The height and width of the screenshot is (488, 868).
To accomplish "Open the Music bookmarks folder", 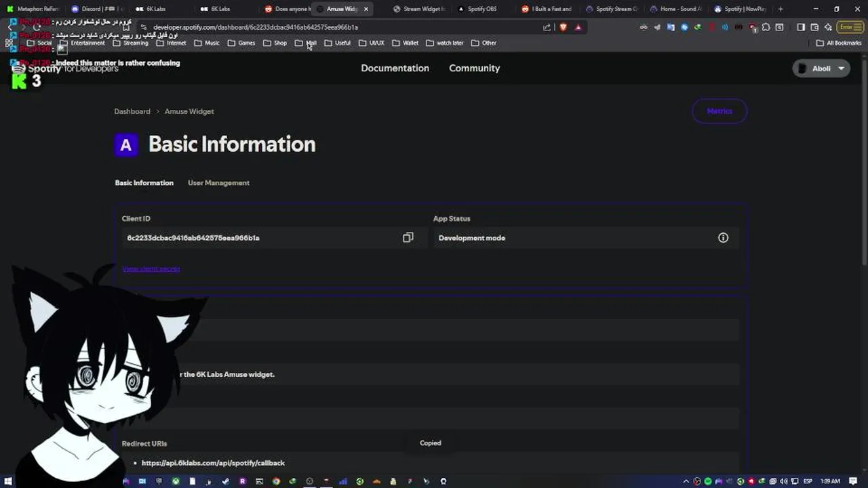I will 207,43.
